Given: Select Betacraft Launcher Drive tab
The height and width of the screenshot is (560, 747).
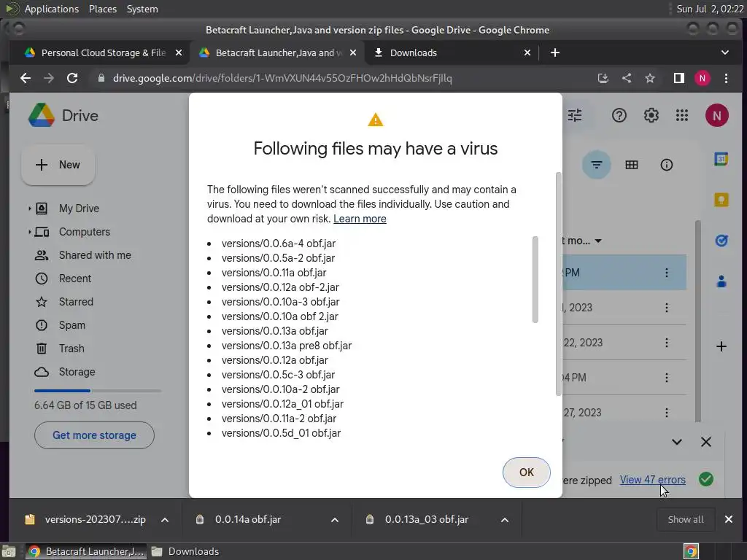Looking at the screenshot, I should [x=278, y=52].
